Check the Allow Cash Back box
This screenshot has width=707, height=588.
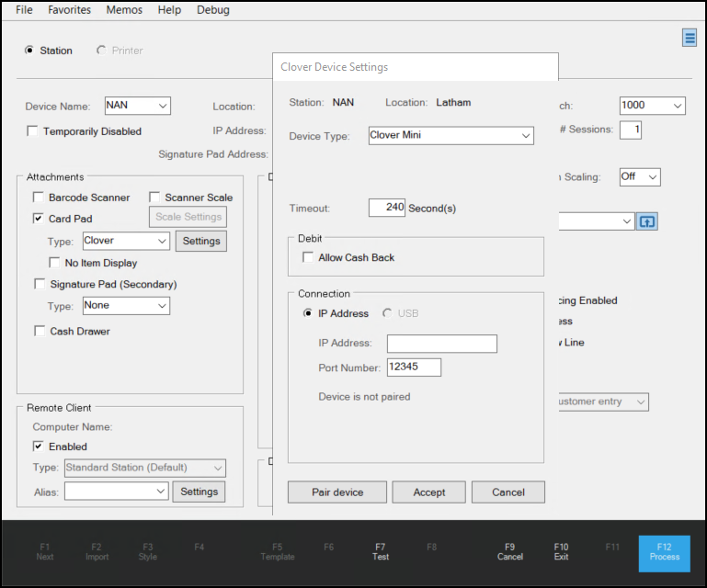point(308,257)
